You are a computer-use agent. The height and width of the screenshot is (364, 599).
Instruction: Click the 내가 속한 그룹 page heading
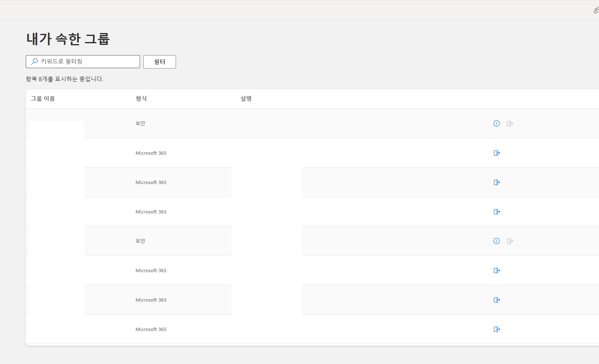click(68, 39)
